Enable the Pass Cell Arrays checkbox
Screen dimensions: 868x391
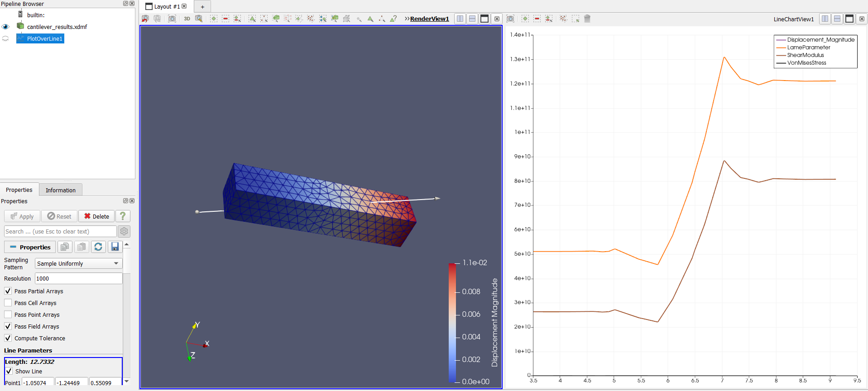pyautogui.click(x=8, y=303)
